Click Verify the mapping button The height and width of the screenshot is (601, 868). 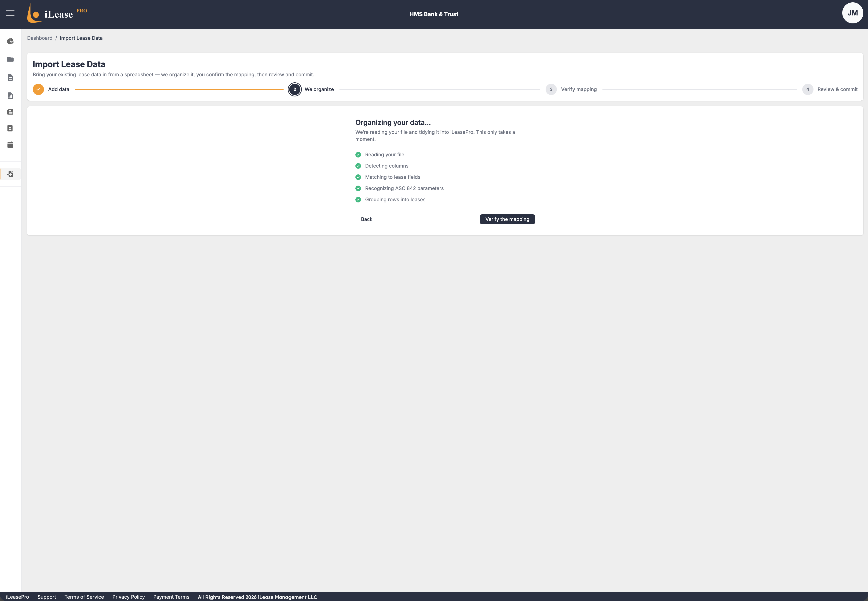coord(507,219)
